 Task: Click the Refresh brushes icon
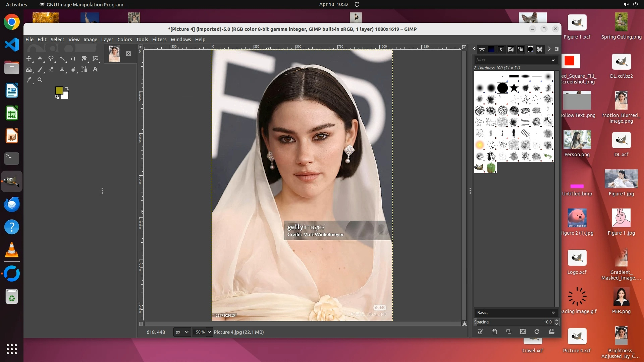537,331
